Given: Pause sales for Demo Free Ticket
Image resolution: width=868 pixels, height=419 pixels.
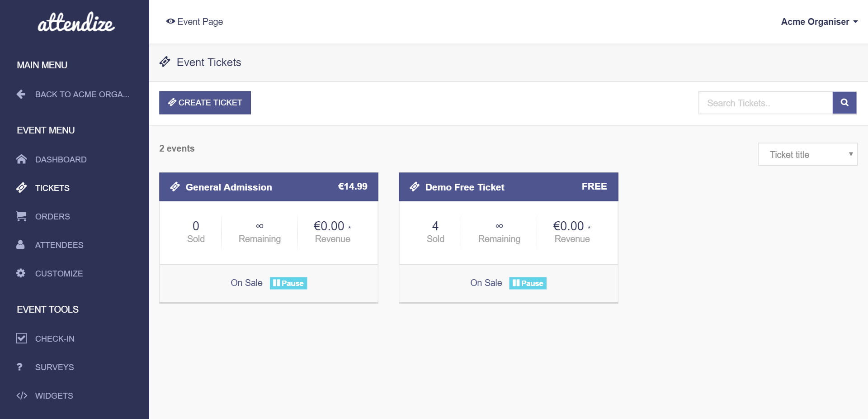Looking at the screenshot, I should 528,283.
